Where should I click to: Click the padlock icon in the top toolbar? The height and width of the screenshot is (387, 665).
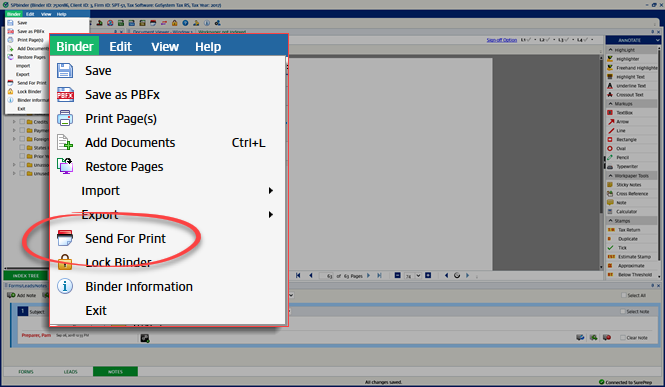174,23
